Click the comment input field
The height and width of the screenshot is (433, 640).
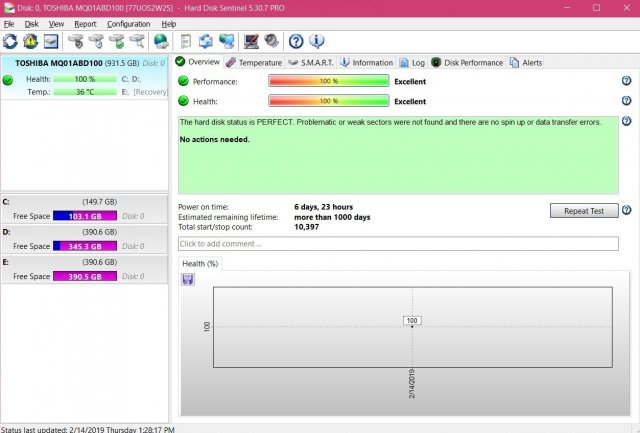(x=398, y=243)
